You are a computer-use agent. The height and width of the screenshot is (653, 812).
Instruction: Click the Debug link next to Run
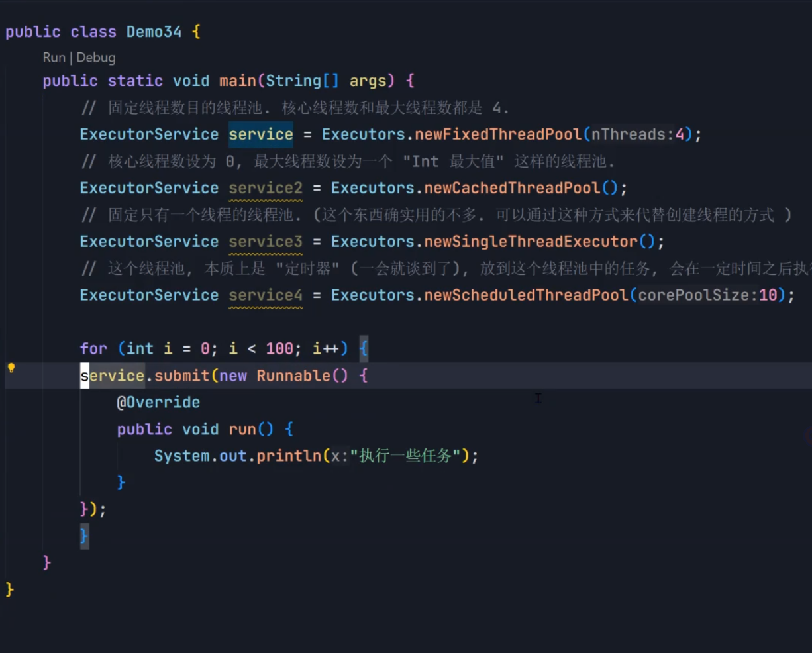(x=97, y=58)
